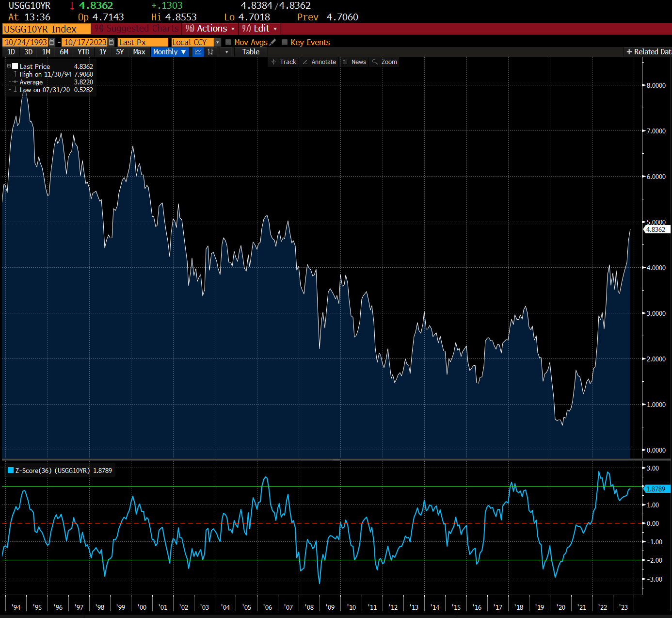Open the Last Px field selector
Image resolution: width=672 pixels, height=618 pixels.
pyautogui.click(x=143, y=42)
